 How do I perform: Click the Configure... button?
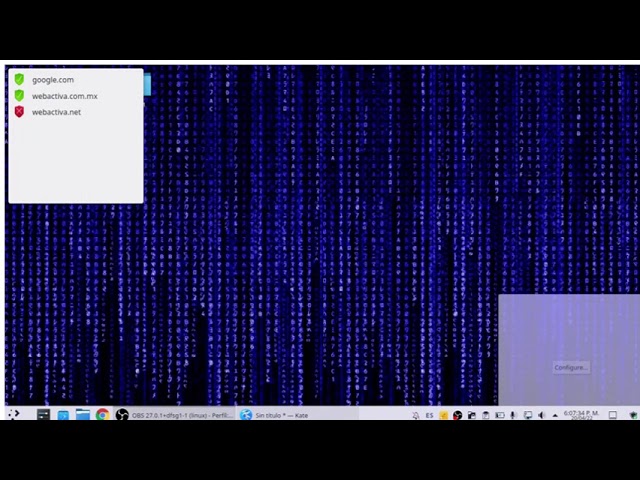click(571, 367)
